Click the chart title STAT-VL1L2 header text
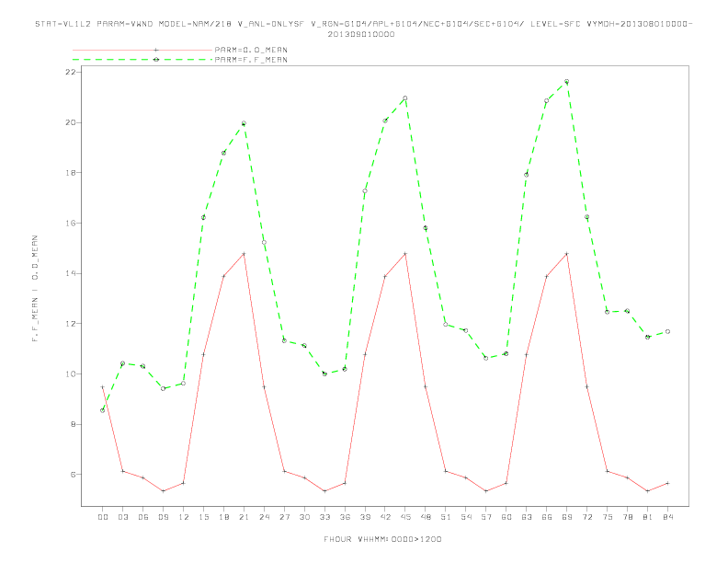The height and width of the screenshot is (563, 728). click(x=363, y=24)
